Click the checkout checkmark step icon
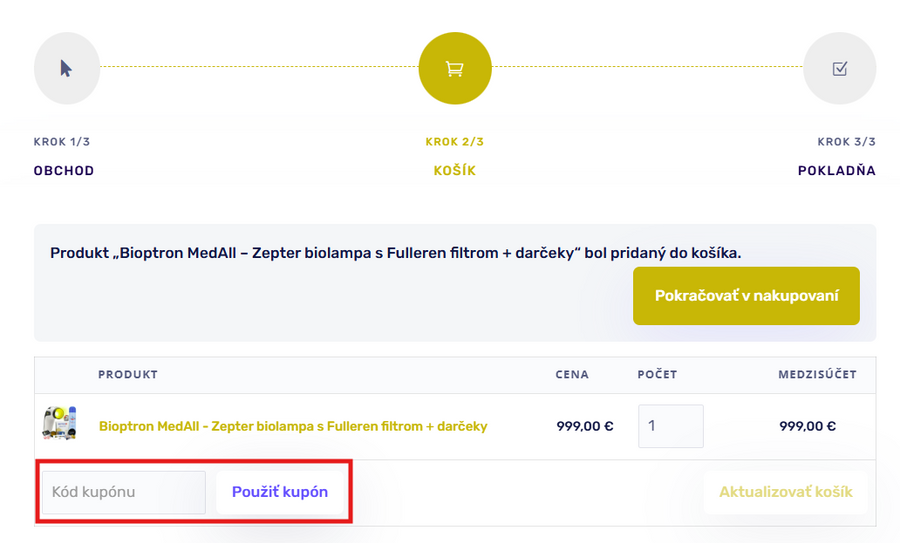900x543 pixels. pyautogui.click(x=840, y=69)
